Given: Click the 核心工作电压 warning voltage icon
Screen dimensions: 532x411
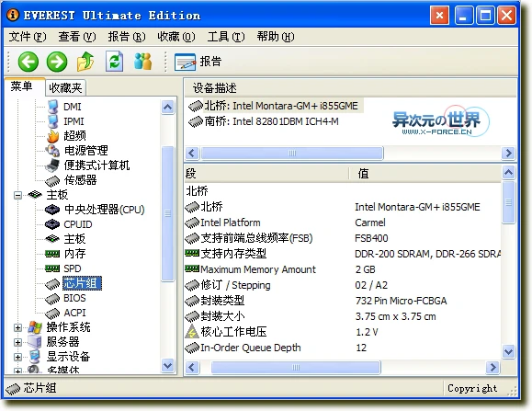Looking at the screenshot, I should coord(192,332).
